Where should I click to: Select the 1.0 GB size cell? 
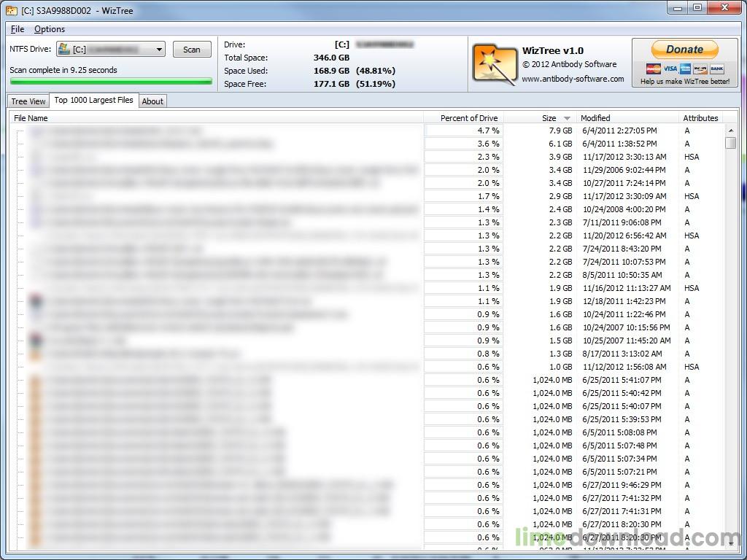click(x=560, y=367)
